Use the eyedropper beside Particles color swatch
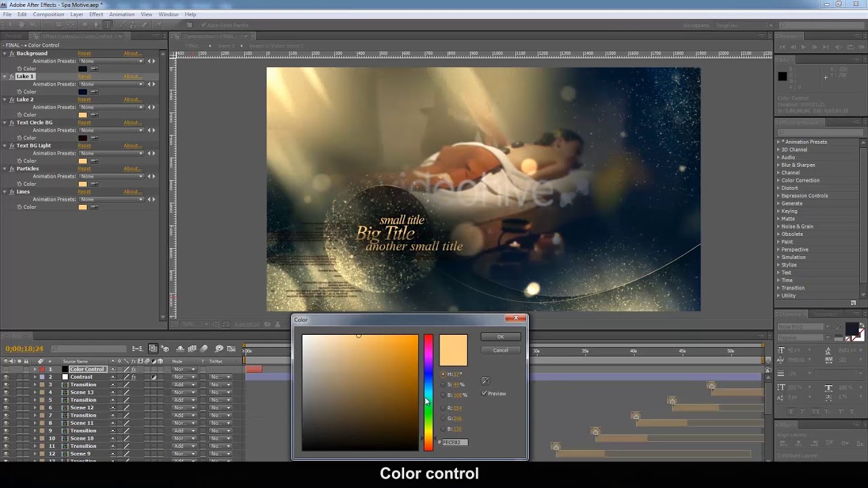This screenshot has height=488, width=868. pos(94,184)
